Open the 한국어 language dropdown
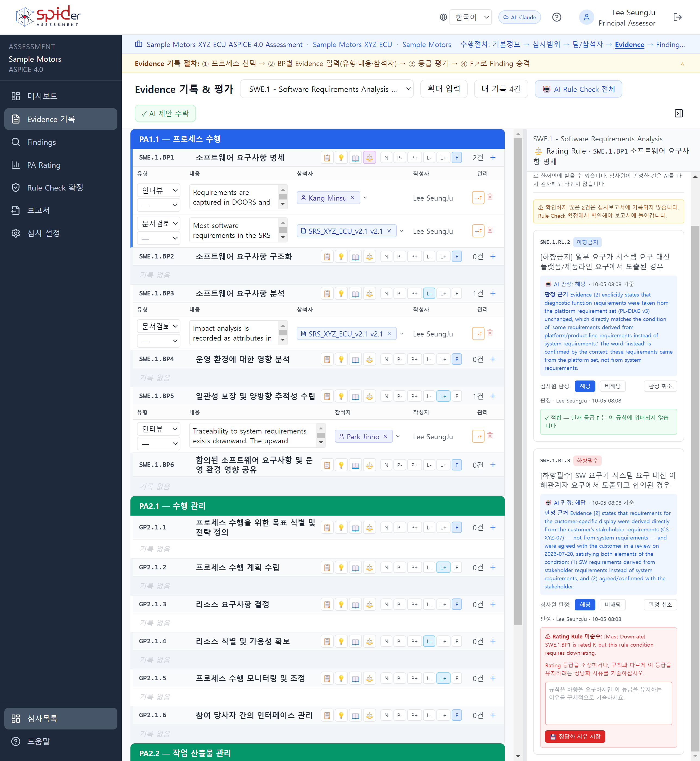The width and height of the screenshot is (700, 761). tap(470, 17)
